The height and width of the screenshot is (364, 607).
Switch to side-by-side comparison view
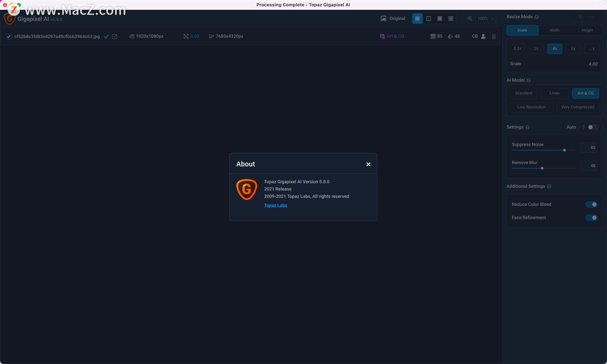[428, 18]
